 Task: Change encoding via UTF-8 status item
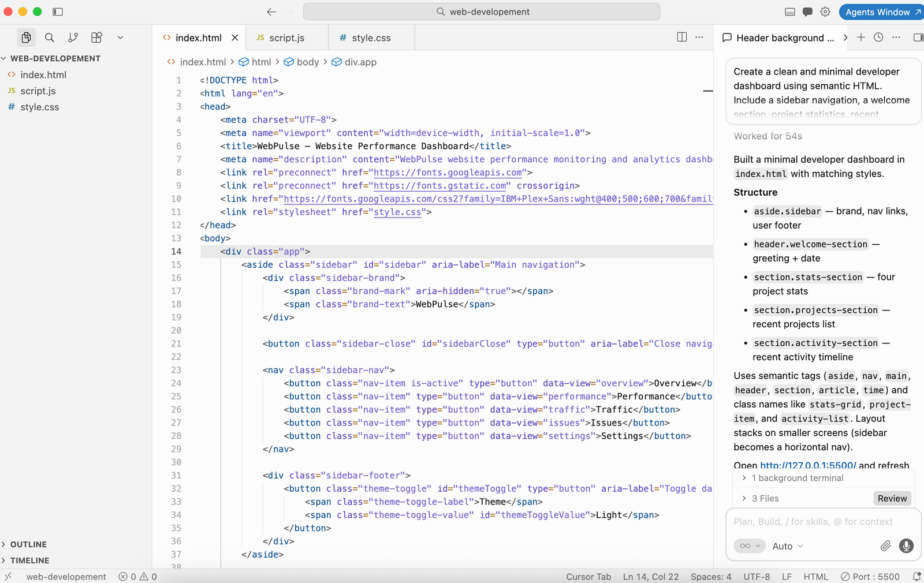pyautogui.click(x=757, y=577)
